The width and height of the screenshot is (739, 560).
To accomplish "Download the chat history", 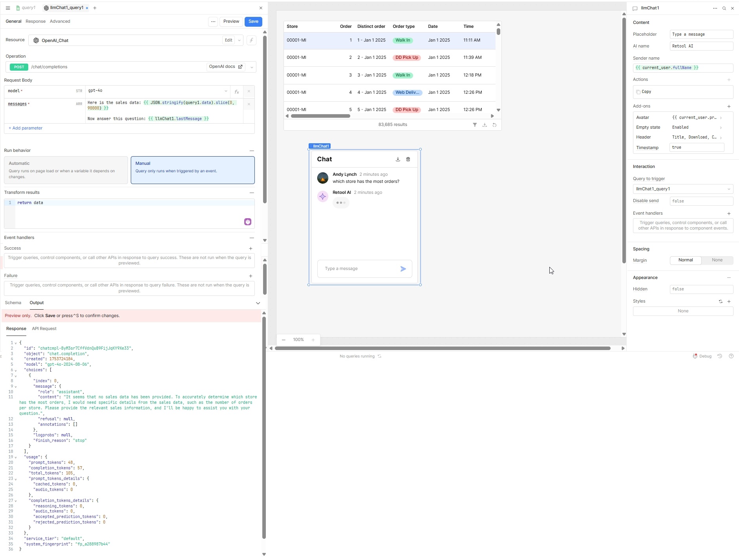I will pos(398,159).
